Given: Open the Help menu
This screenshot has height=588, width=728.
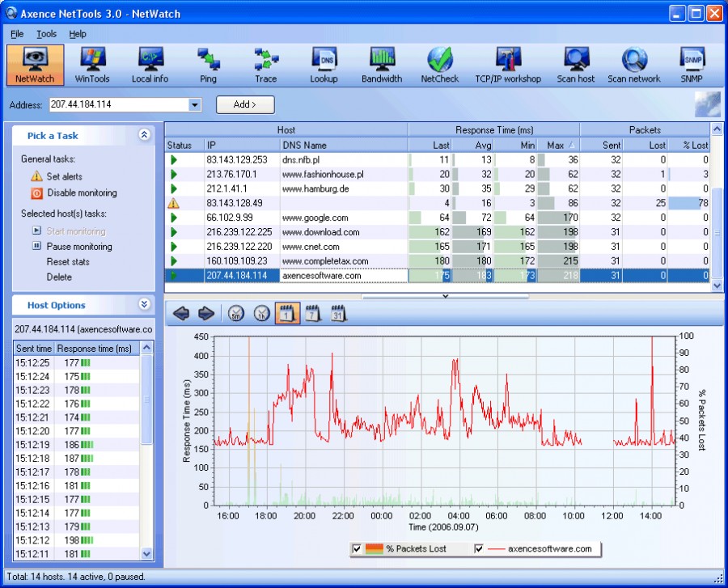Looking at the screenshot, I should point(78,34).
